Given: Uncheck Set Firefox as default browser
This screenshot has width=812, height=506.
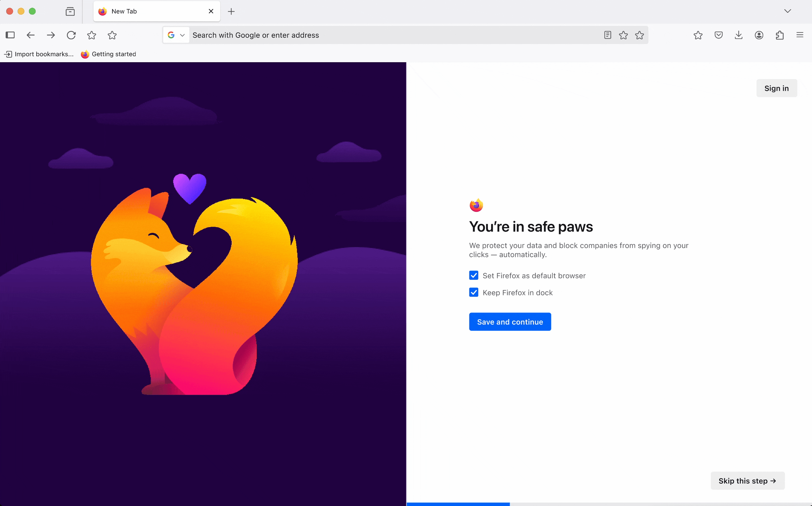Looking at the screenshot, I should coord(474,275).
